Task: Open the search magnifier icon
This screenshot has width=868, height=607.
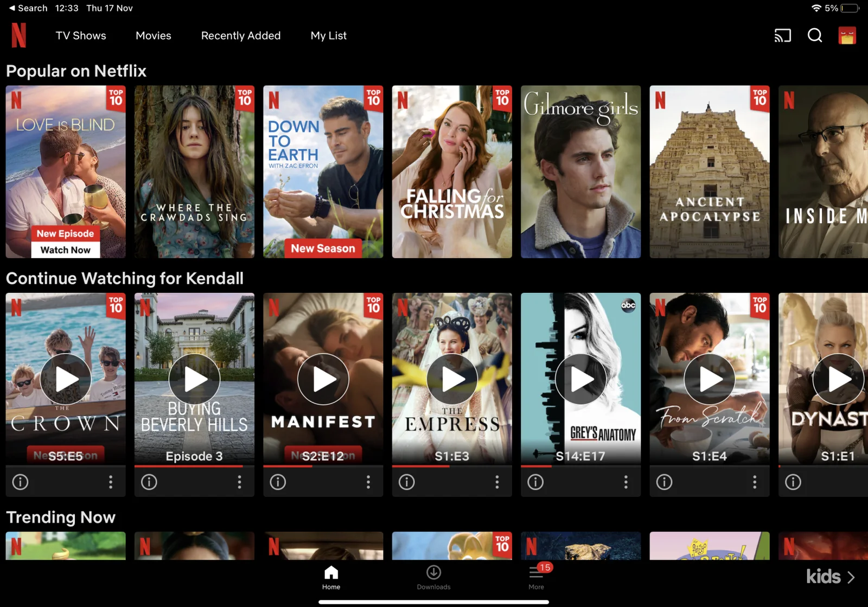Action: coord(815,35)
